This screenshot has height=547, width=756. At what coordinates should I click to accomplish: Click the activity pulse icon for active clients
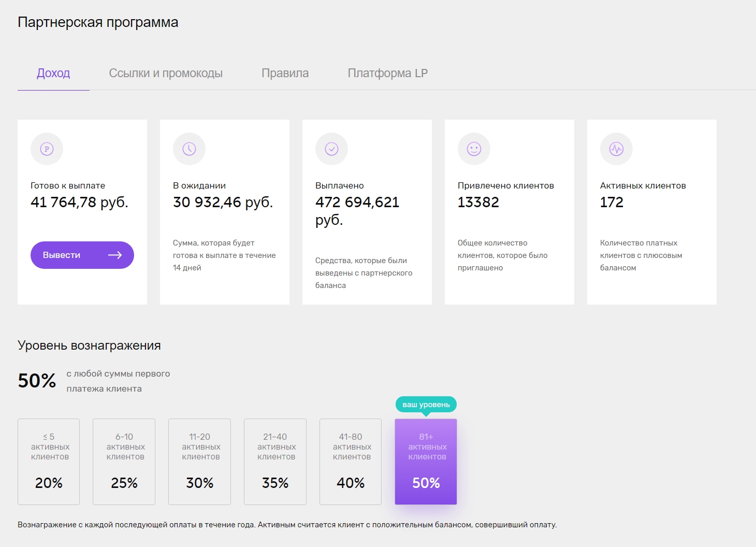click(616, 149)
